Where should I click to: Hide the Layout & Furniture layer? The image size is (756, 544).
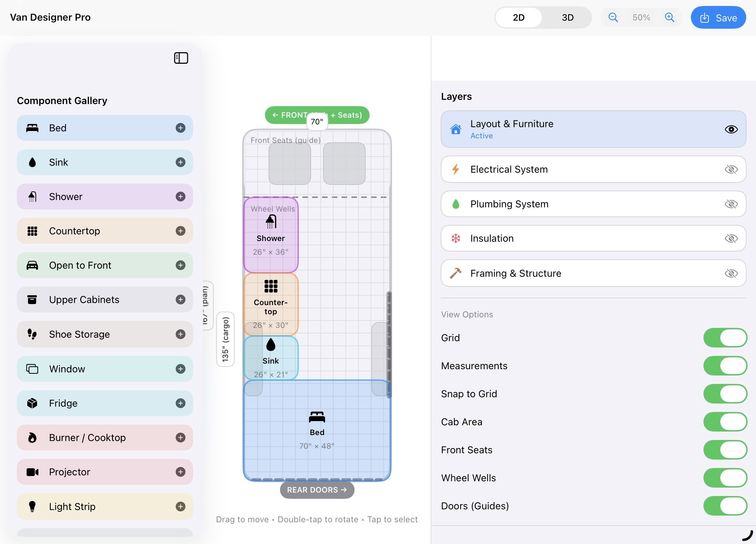click(x=731, y=129)
